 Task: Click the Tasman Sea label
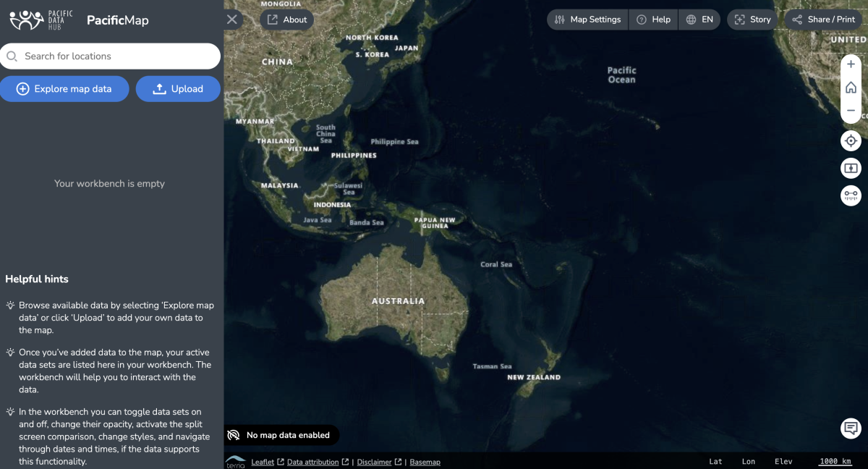[492, 366]
